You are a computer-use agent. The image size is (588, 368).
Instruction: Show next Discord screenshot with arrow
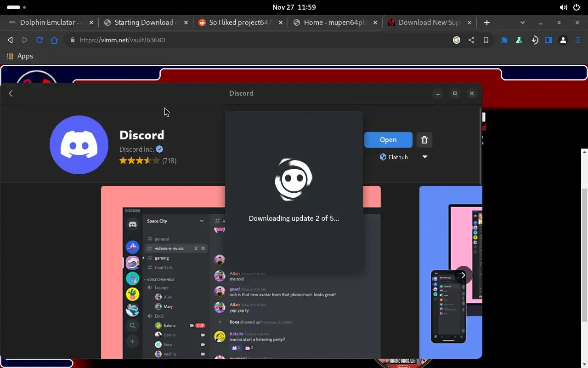463,275
